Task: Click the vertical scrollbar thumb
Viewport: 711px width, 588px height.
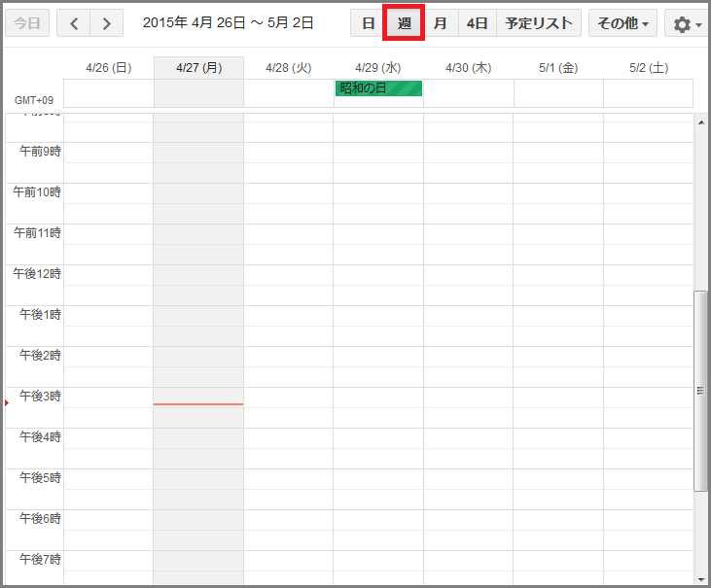Action: tap(701, 391)
